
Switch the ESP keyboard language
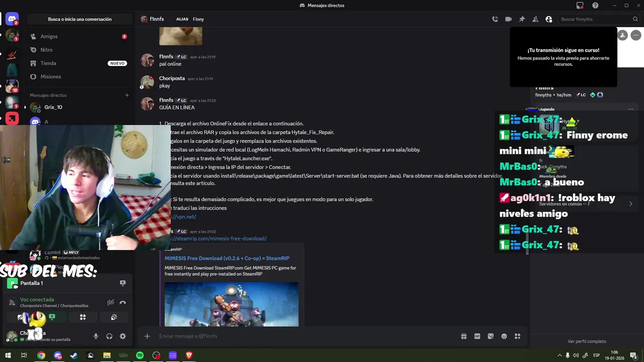[597, 355]
